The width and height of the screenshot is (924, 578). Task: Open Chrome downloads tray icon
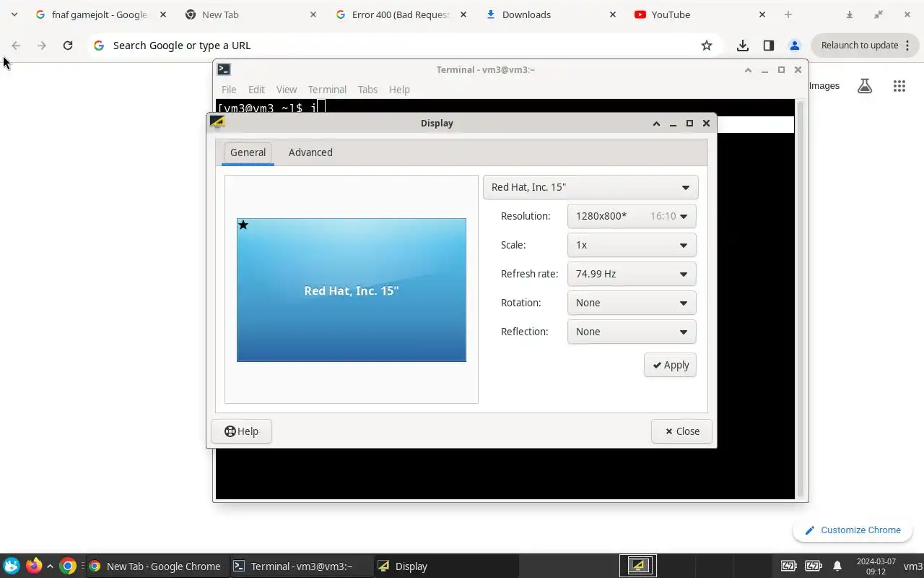(x=742, y=46)
